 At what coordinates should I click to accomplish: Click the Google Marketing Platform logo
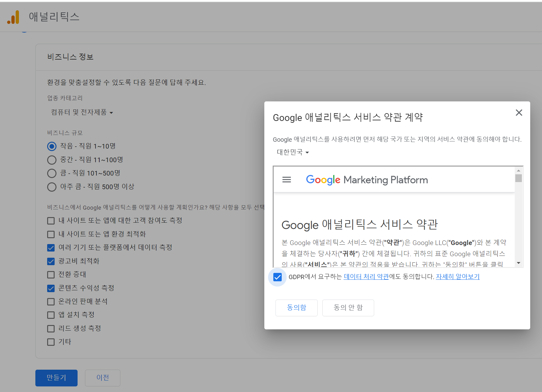[x=367, y=180]
